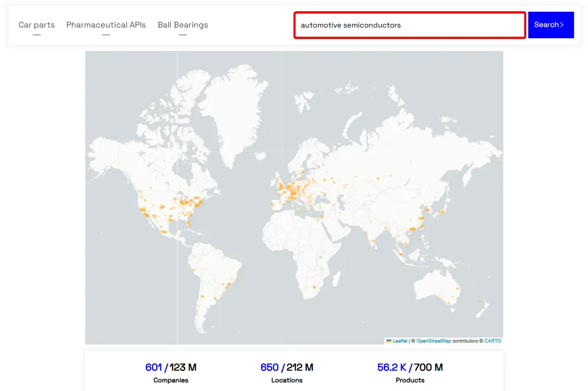Focus the automotive semiconductors search field
Image resolution: width=588 pixels, height=391 pixels.
(x=409, y=25)
